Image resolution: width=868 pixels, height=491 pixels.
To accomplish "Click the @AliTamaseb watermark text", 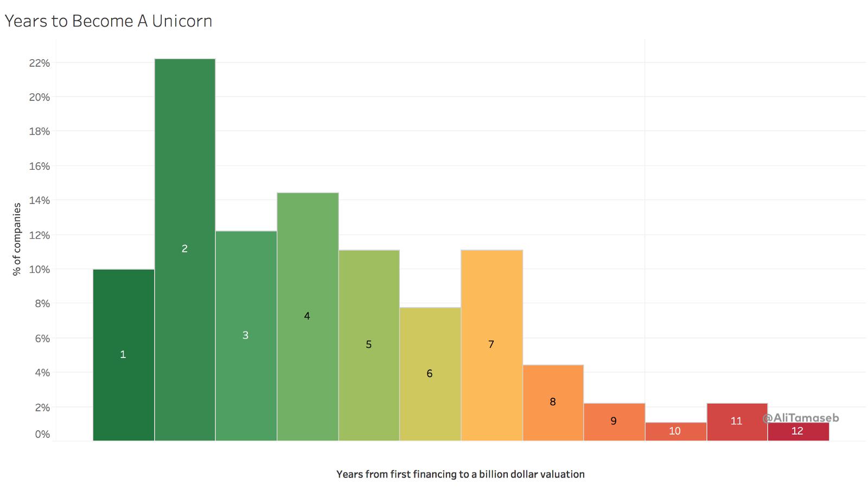I will 801,418.
